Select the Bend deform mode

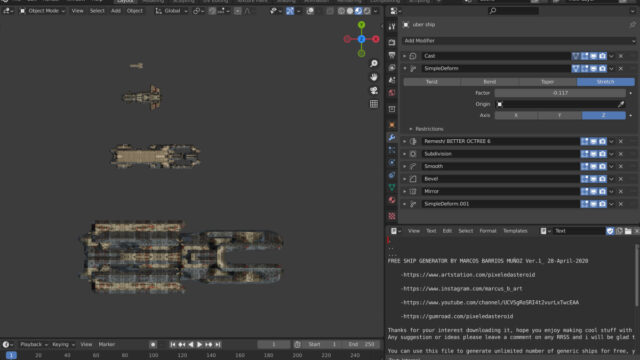(490, 82)
